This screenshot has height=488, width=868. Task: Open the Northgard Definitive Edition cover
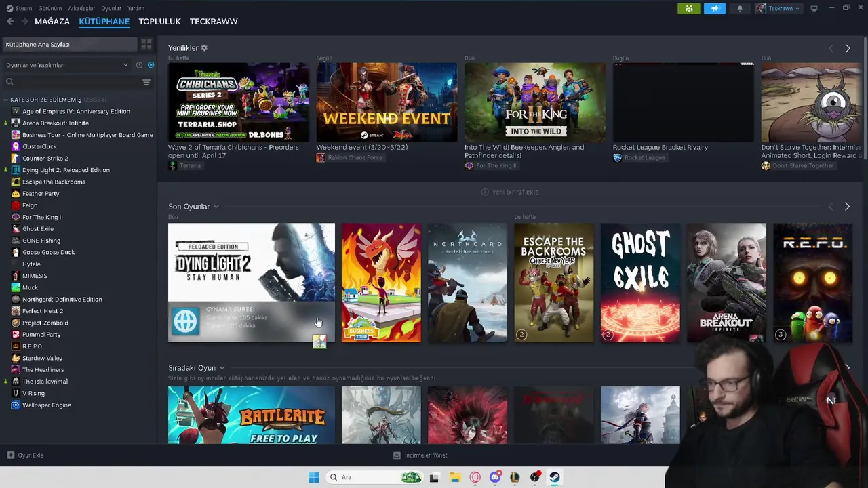[467, 283]
